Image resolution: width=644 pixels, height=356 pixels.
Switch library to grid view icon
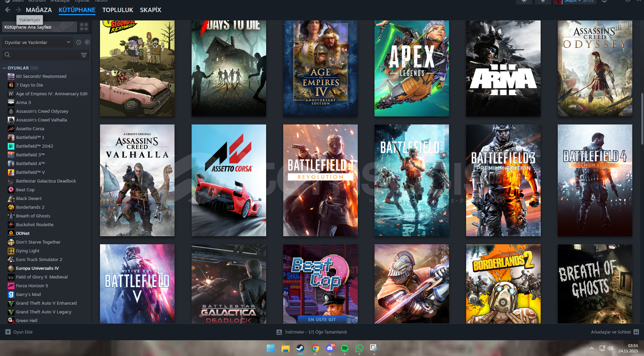click(x=84, y=27)
